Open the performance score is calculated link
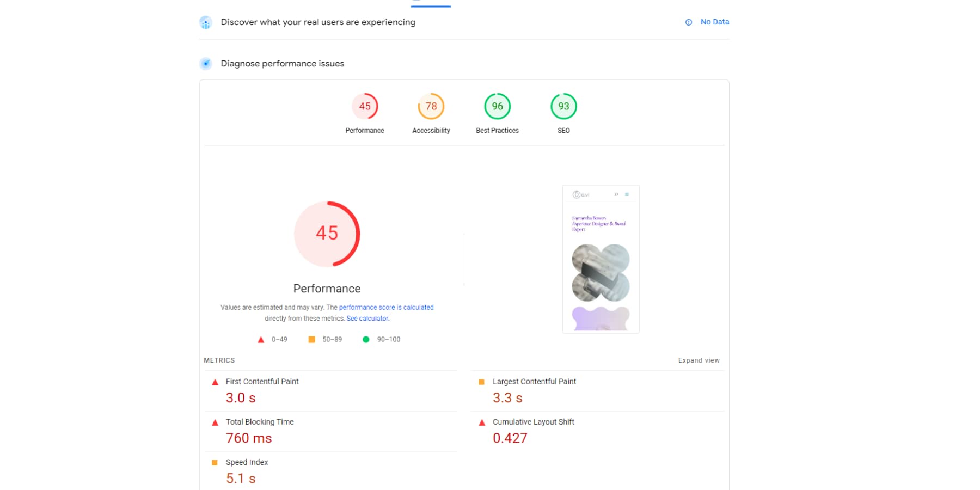The image size is (980, 490). 386,307
